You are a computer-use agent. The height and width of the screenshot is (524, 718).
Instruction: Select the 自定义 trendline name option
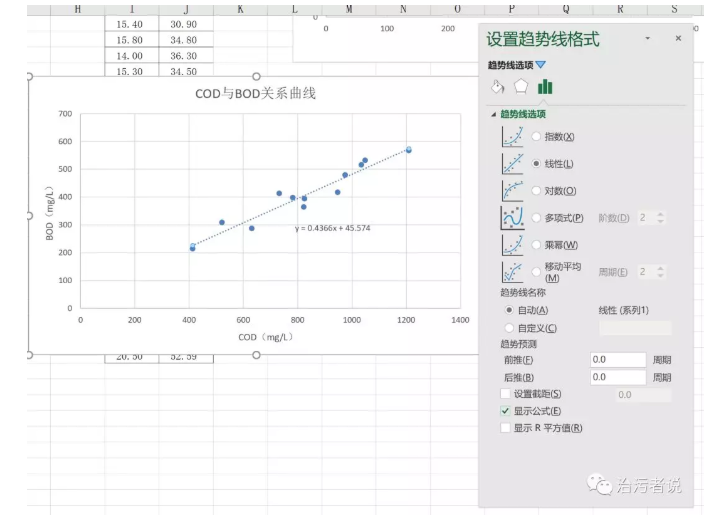tap(509, 328)
